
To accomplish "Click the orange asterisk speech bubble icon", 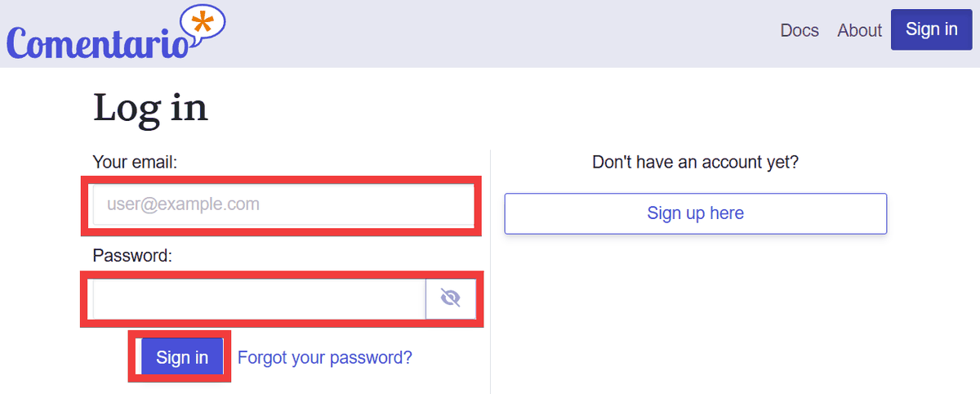I will click(x=204, y=24).
